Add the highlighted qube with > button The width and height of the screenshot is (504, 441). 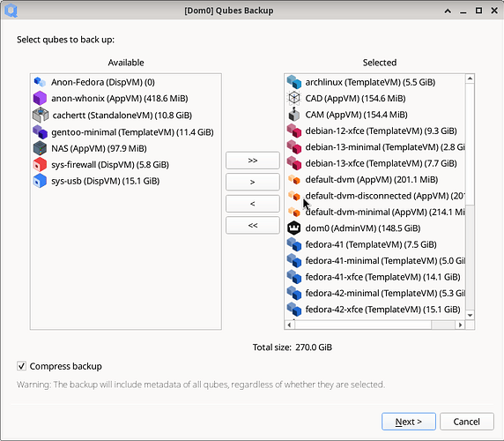[253, 182]
